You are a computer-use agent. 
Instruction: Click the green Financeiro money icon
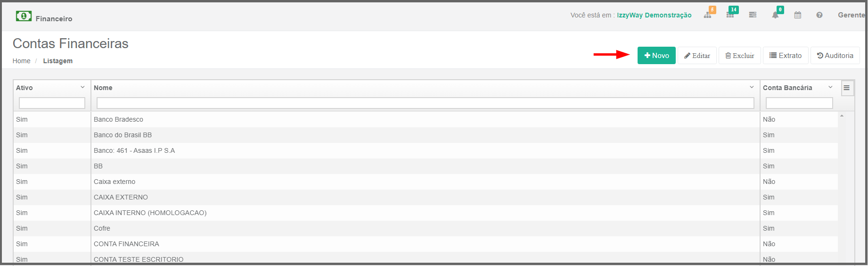click(x=24, y=16)
